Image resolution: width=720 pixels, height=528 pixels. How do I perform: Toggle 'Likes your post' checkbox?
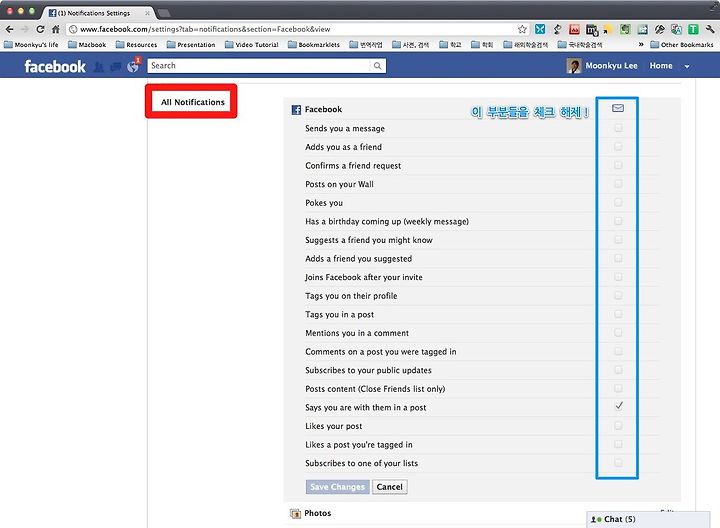point(618,426)
